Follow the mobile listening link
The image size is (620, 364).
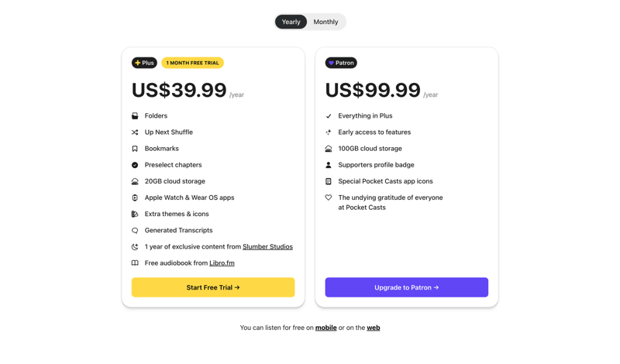click(x=325, y=328)
